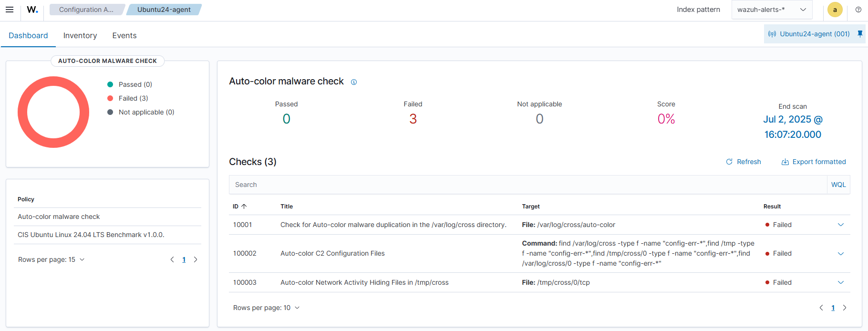Click the Failed count 3
Viewport: 868px width, 331px height.
pyautogui.click(x=413, y=119)
